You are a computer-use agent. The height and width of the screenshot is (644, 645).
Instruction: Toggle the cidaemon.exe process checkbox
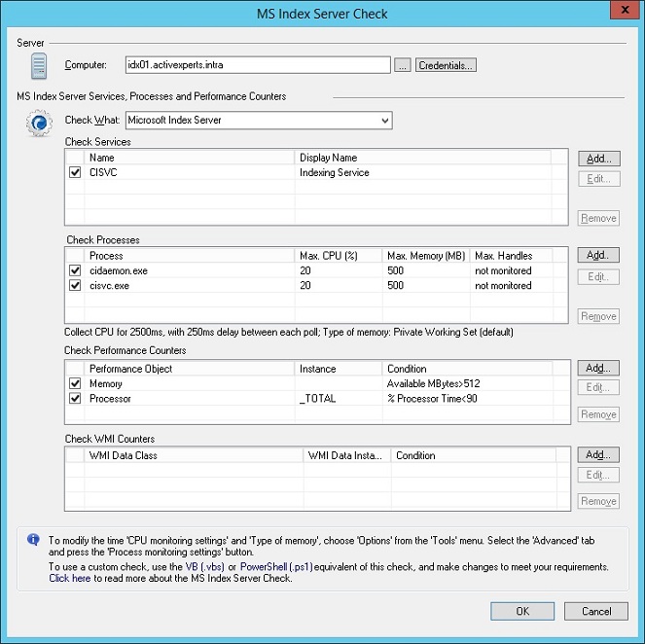[75, 270]
